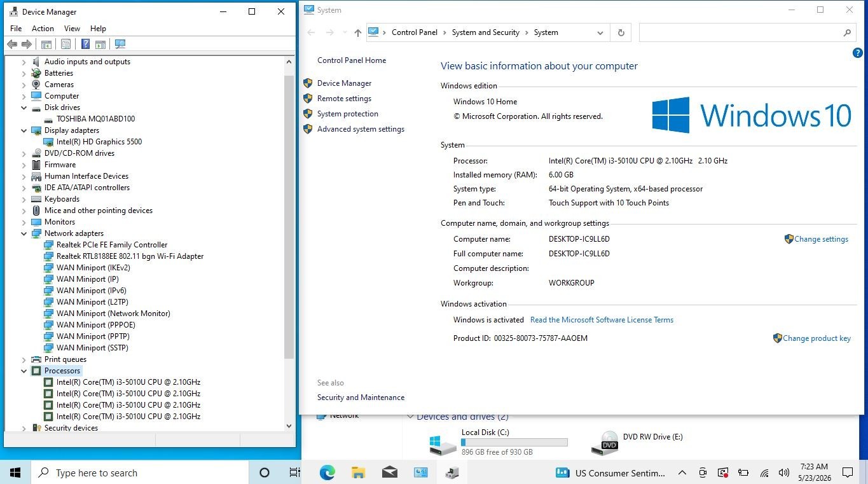Read the Microsoft Software License Terms
The width and height of the screenshot is (868, 484).
pyautogui.click(x=602, y=320)
